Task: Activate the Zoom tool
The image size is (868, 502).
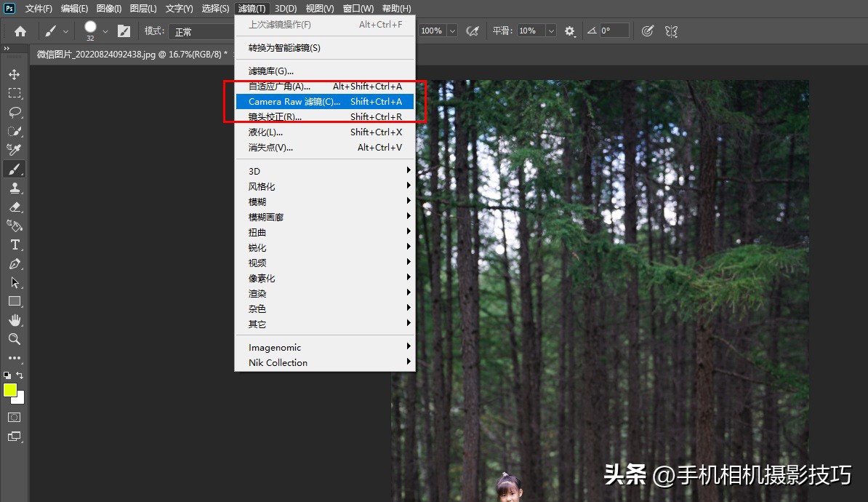Action: [x=12, y=339]
